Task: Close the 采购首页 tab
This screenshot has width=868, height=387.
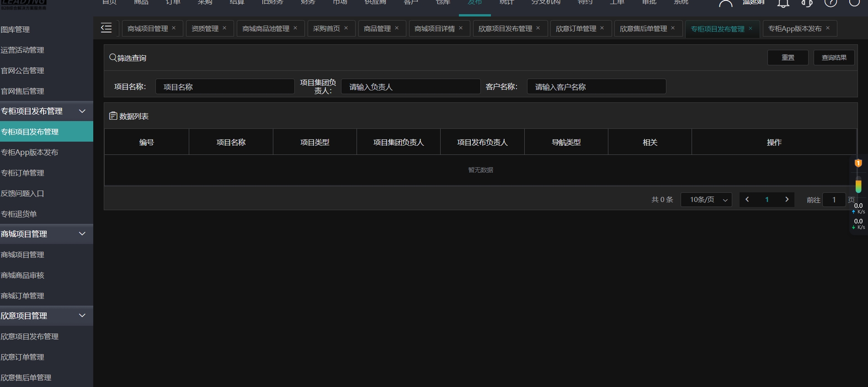Action: coord(346,28)
